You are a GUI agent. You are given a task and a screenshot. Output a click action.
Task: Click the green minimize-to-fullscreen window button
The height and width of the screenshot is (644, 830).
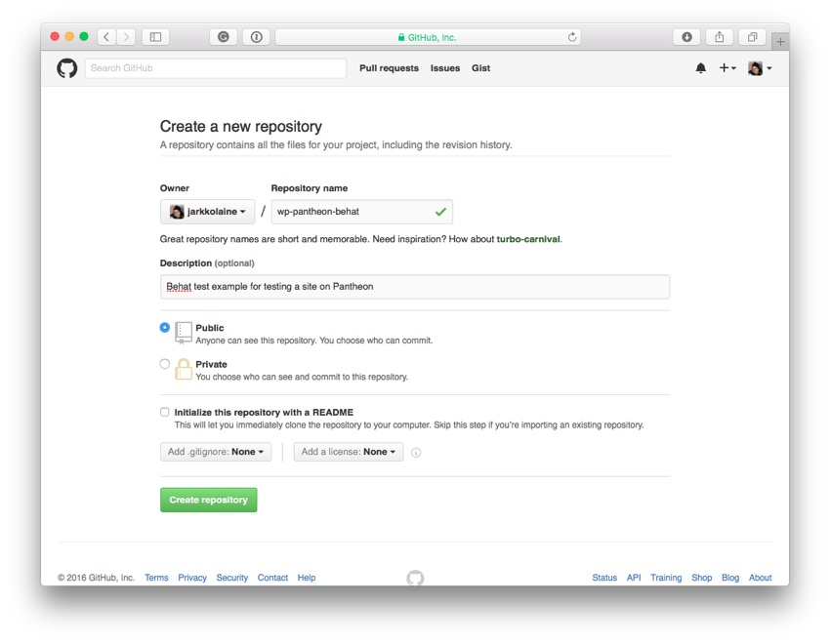84,36
